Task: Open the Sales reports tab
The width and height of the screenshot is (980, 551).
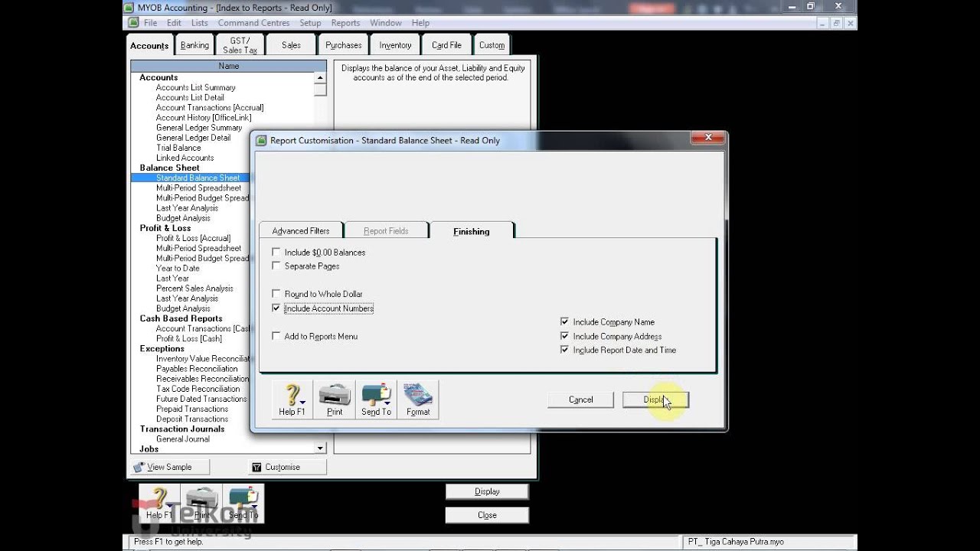Action: 291,45
